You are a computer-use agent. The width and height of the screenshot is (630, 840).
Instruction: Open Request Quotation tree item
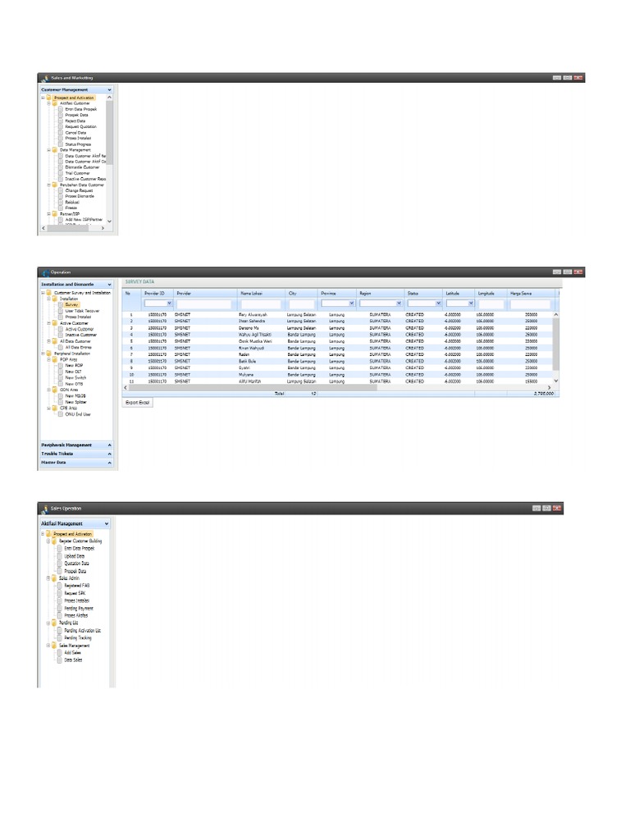[80, 126]
